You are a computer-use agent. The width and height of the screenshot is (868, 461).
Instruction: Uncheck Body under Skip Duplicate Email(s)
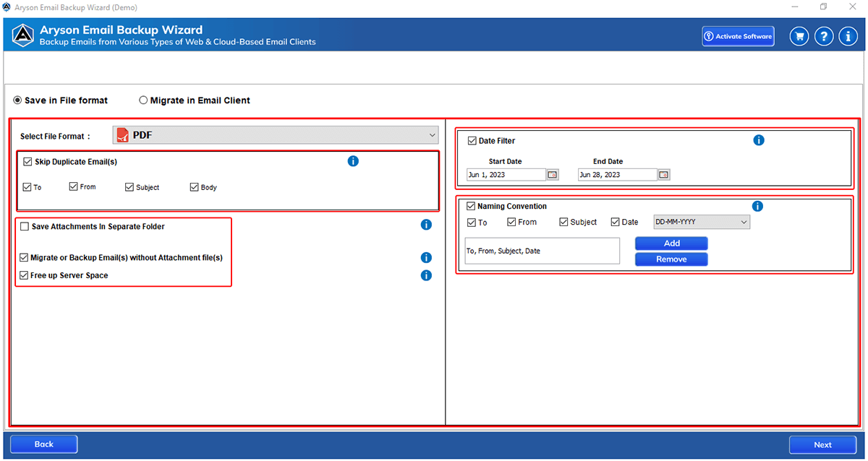pos(194,187)
